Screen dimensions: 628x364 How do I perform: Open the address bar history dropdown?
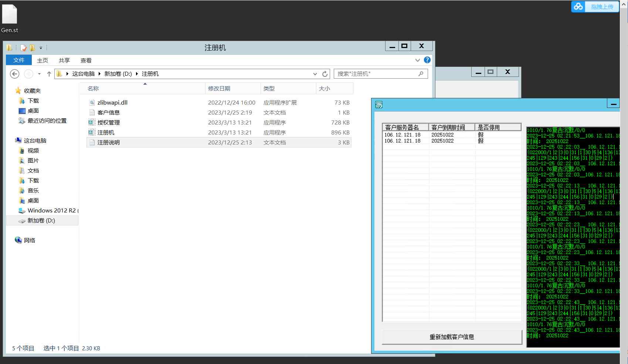point(315,74)
